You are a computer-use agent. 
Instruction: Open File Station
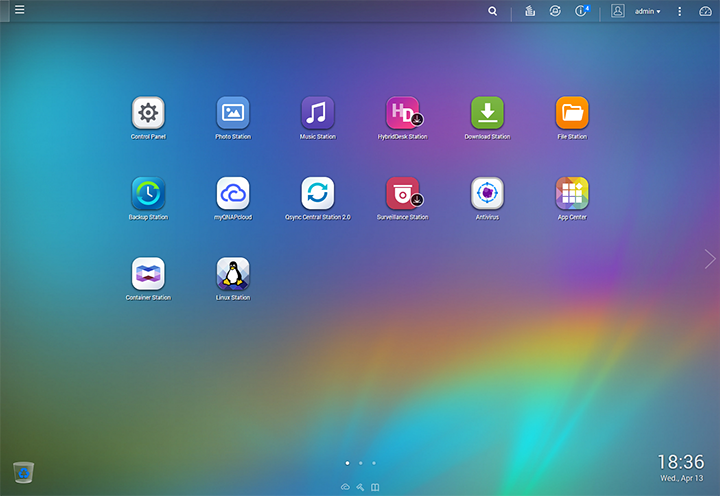572,113
